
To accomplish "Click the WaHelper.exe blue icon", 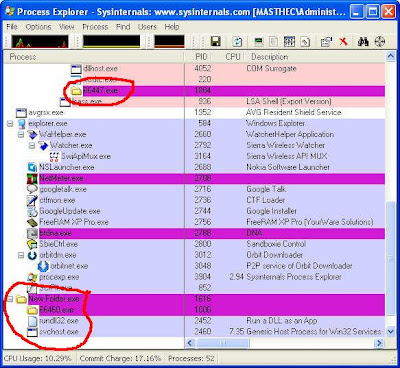I will [32, 135].
